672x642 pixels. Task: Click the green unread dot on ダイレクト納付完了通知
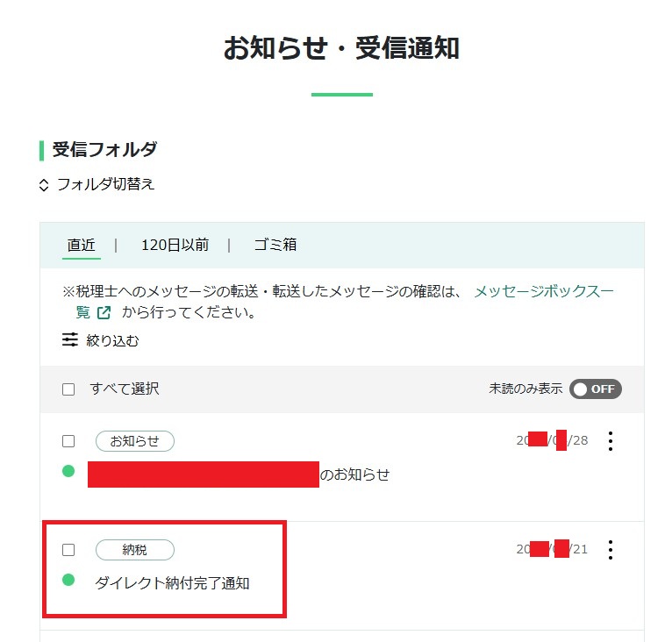(68, 580)
